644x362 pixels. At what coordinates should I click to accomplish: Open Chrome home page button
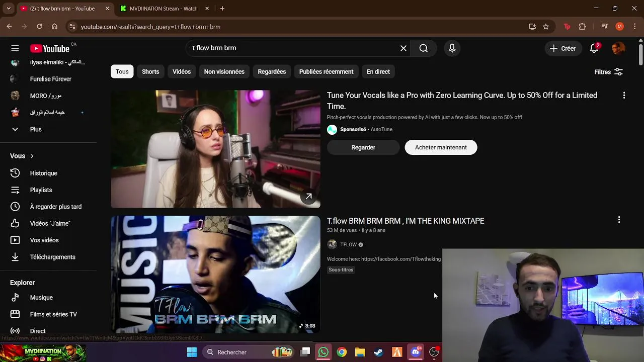[54, 27]
